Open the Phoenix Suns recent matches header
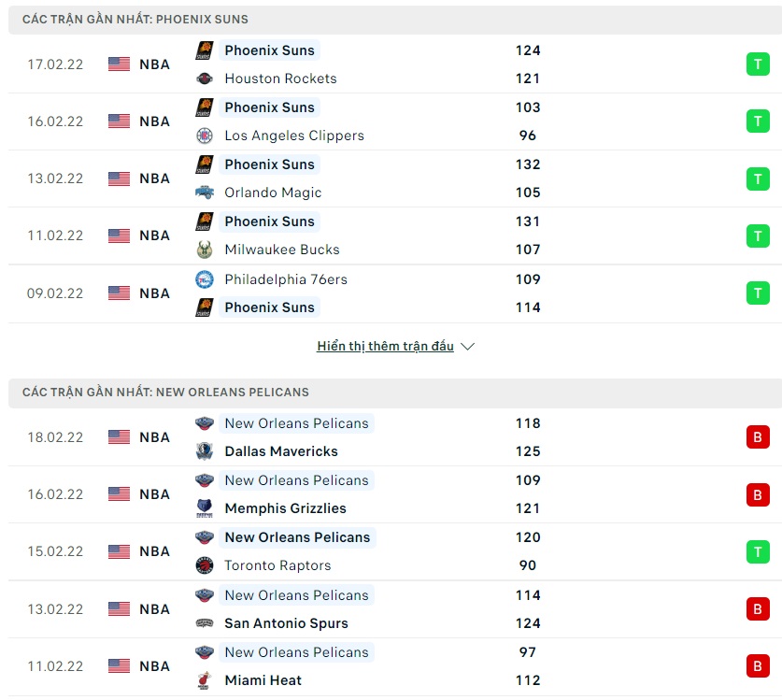This screenshot has width=782, height=700. (135, 20)
